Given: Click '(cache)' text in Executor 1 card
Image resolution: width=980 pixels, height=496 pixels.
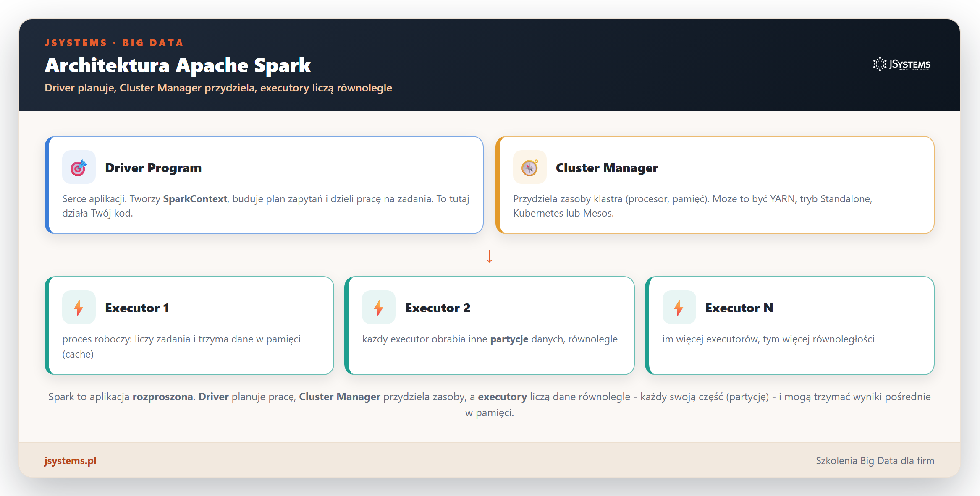Looking at the screenshot, I should tap(78, 354).
